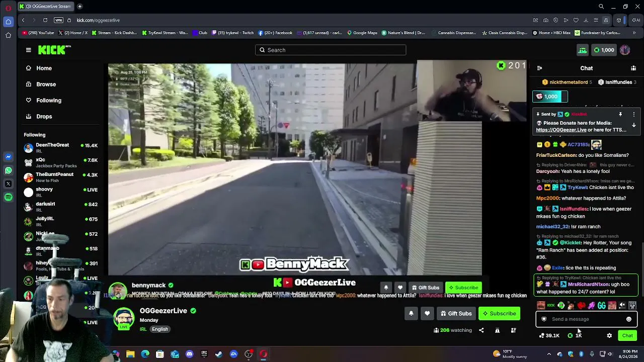Viewport: 644px width, 362px height.
Task: Search Kick using the search box
Action: pos(331,50)
